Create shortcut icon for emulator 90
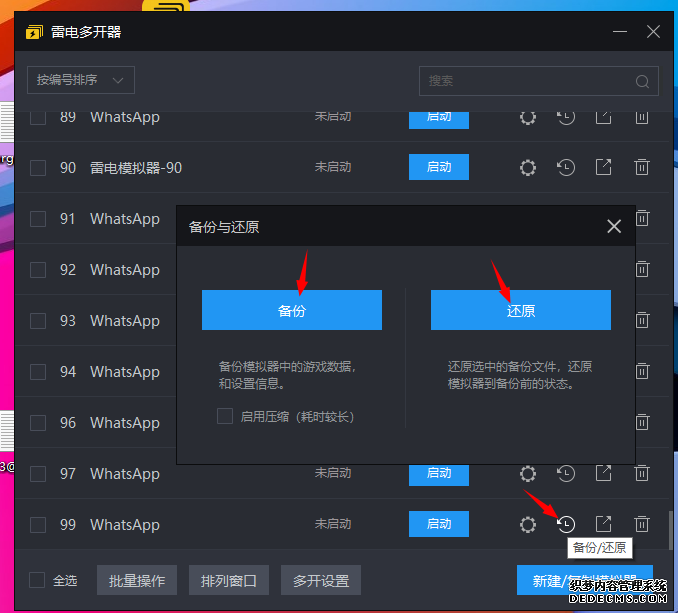Viewport: 678px width, 613px height. pyautogui.click(x=604, y=168)
